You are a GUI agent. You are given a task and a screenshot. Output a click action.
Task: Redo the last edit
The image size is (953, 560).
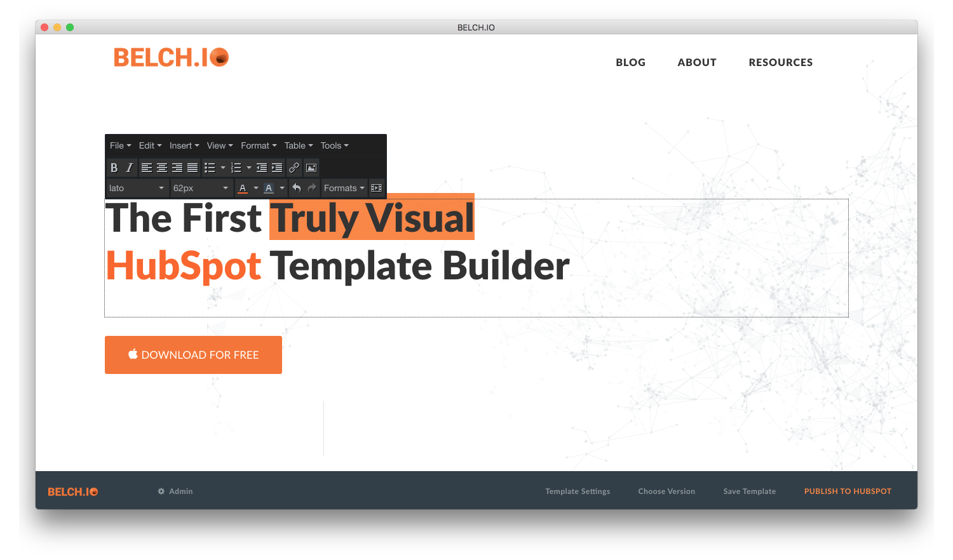[312, 188]
